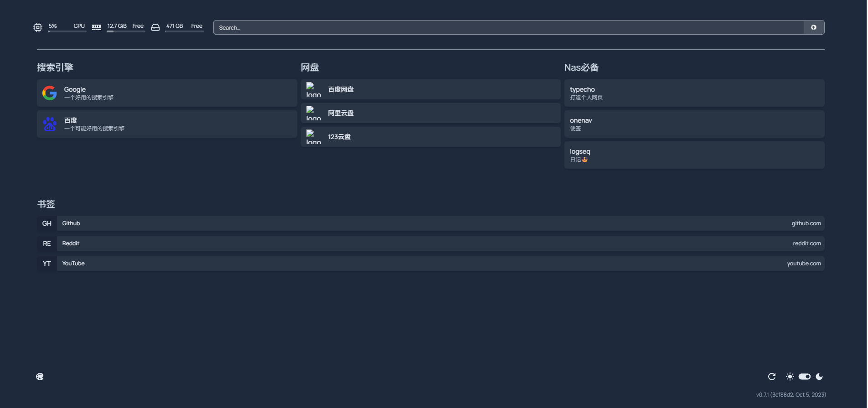Click the v0.7.1 version text
Screen dimensions: 868x408
click(791, 395)
